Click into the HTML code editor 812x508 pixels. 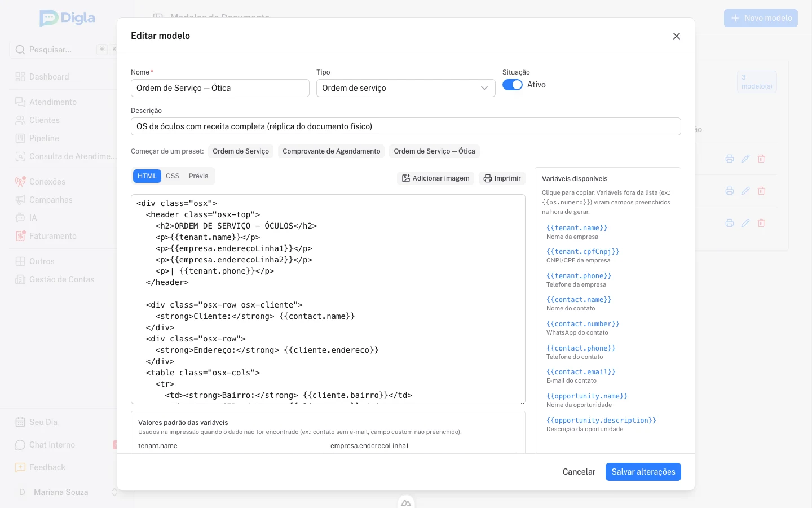click(x=328, y=299)
